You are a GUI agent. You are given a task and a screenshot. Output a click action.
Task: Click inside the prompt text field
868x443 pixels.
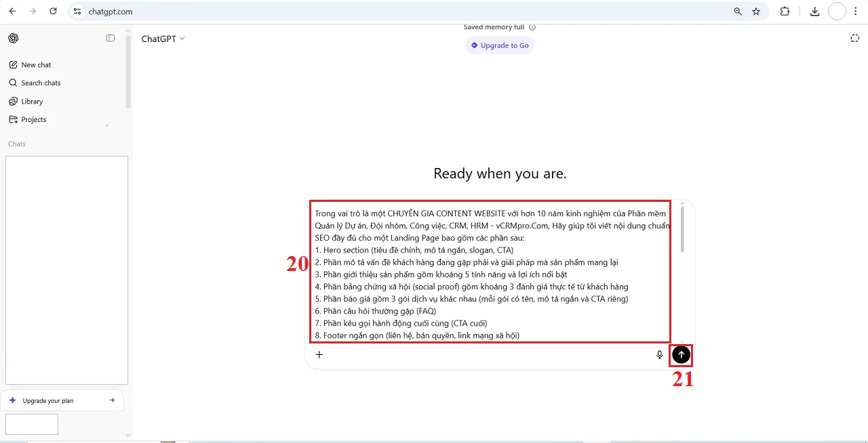490,271
